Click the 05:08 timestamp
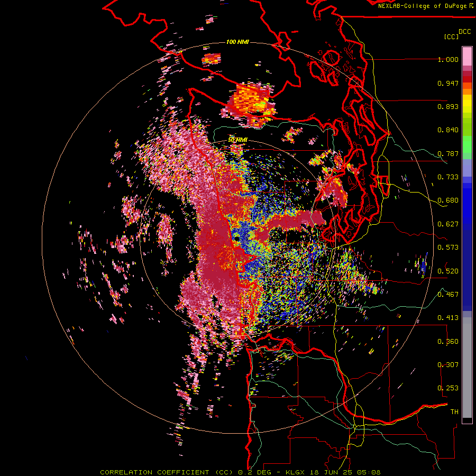Image resolution: width=476 pixels, height=476 pixels. tap(368, 472)
